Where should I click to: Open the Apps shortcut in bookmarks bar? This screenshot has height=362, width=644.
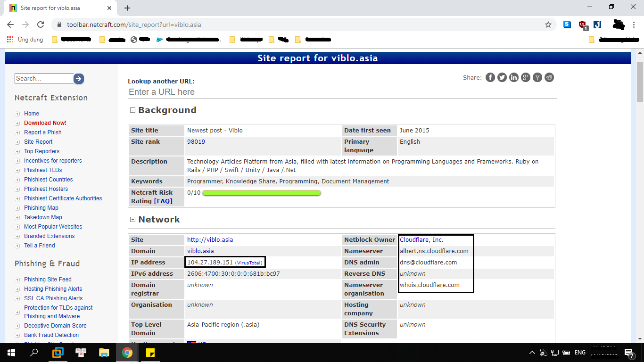25,40
